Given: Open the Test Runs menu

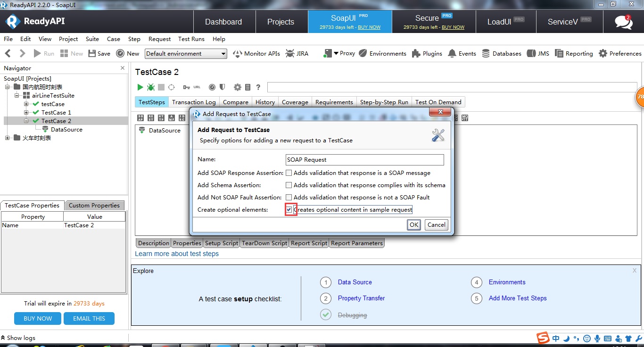Looking at the screenshot, I should click(191, 39).
